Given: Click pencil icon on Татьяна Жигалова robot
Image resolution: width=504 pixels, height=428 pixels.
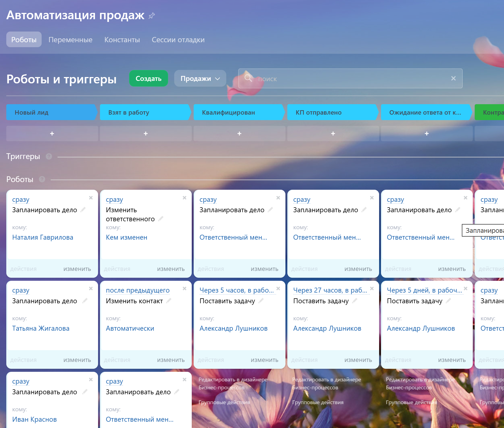Looking at the screenshot, I should pyautogui.click(x=85, y=301).
